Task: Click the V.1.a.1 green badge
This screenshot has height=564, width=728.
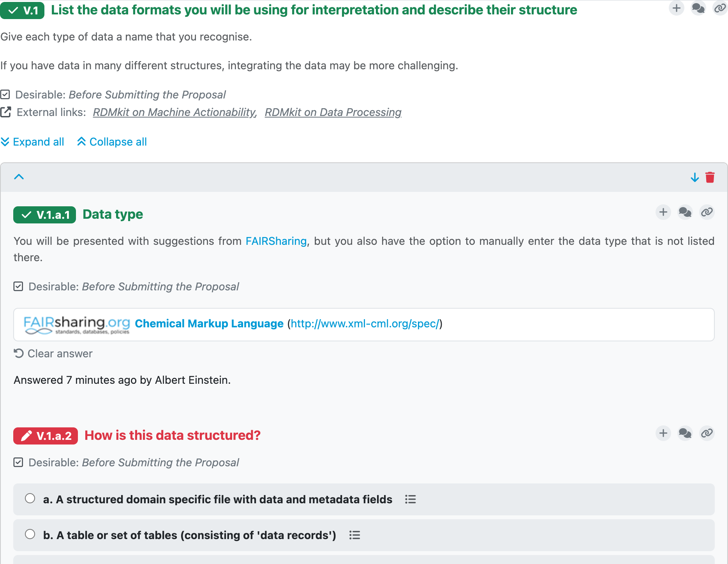Action: (44, 215)
